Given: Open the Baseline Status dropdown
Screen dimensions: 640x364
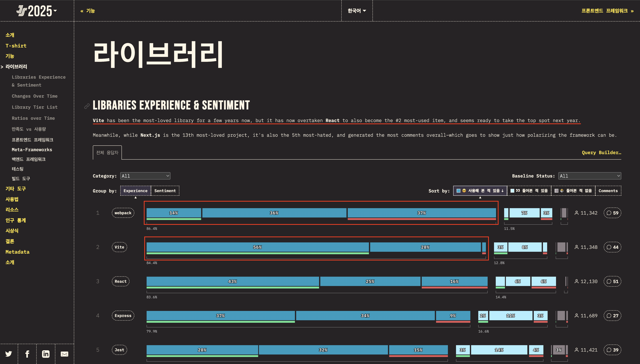Looking at the screenshot, I should pos(590,176).
